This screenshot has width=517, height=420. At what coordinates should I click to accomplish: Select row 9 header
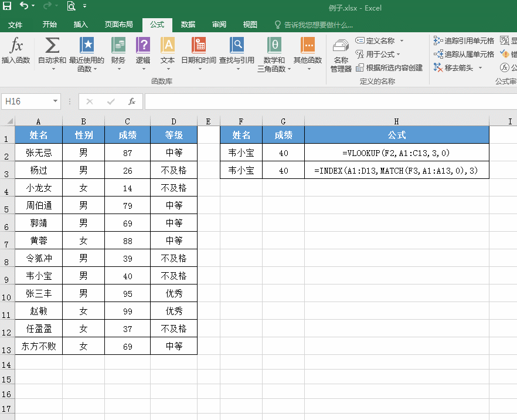7,276
